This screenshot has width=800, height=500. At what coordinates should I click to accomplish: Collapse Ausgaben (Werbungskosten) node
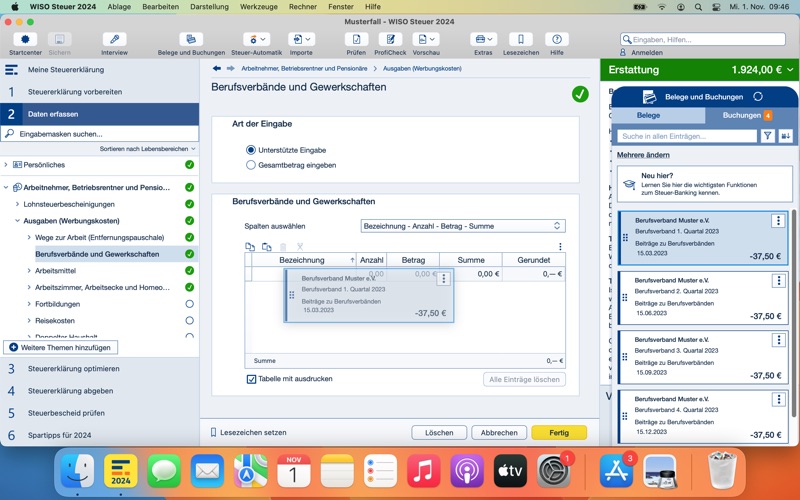click(x=17, y=221)
